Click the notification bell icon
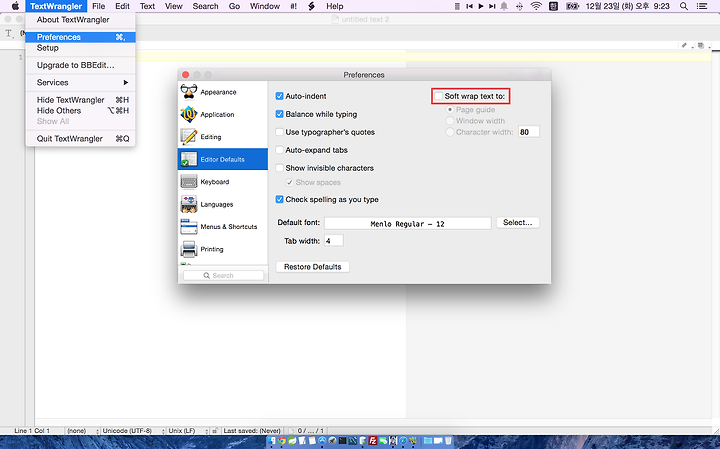720x449 pixels. (504, 6)
